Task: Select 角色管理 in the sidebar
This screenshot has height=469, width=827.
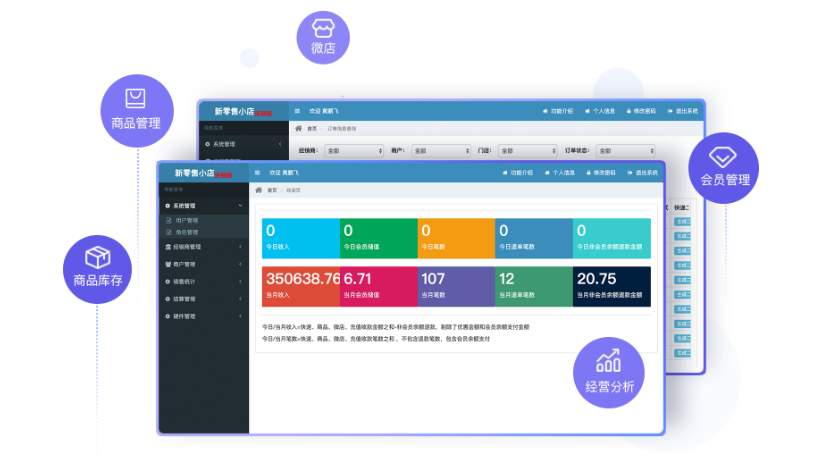Action: click(187, 232)
